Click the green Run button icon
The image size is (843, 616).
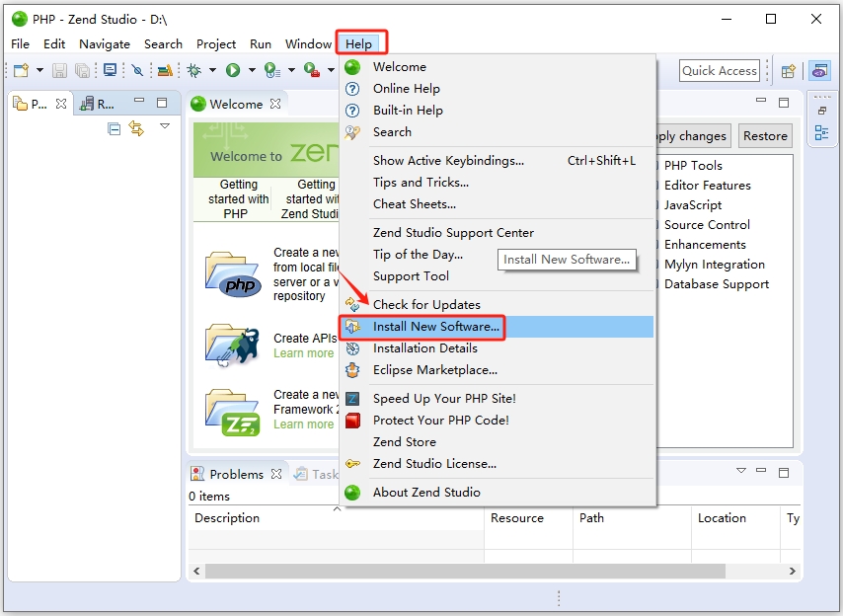coord(233,70)
